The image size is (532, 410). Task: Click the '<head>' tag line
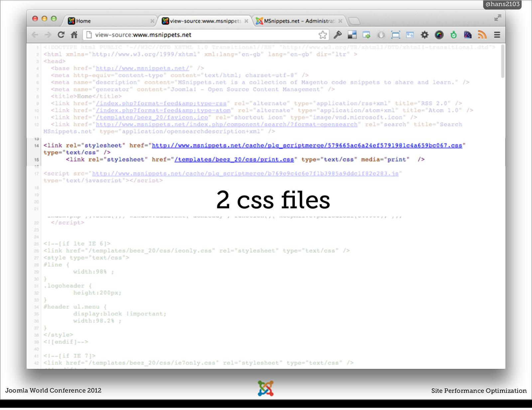[x=55, y=61]
